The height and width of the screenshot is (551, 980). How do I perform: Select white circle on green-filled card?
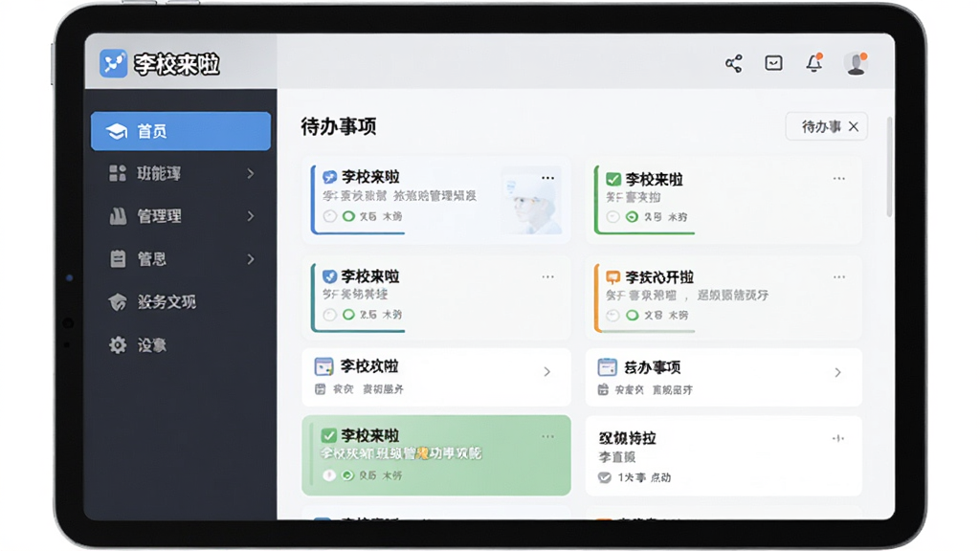pos(329,475)
